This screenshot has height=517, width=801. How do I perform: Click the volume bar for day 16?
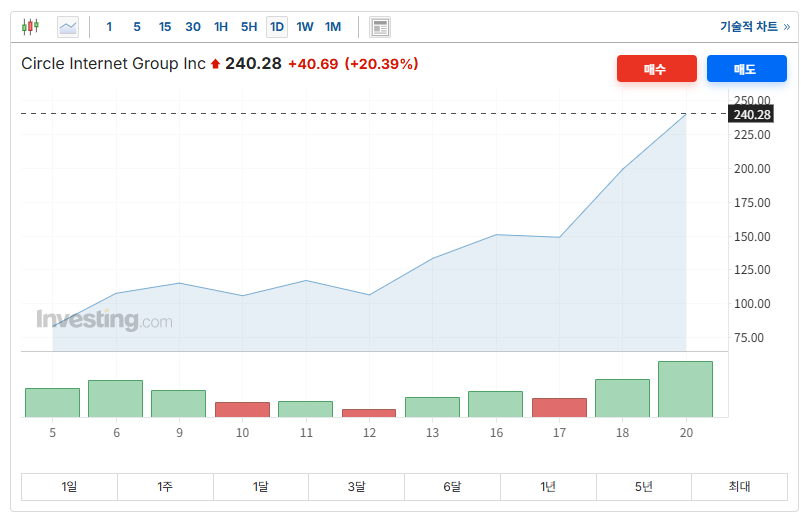click(x=496, y=404)
